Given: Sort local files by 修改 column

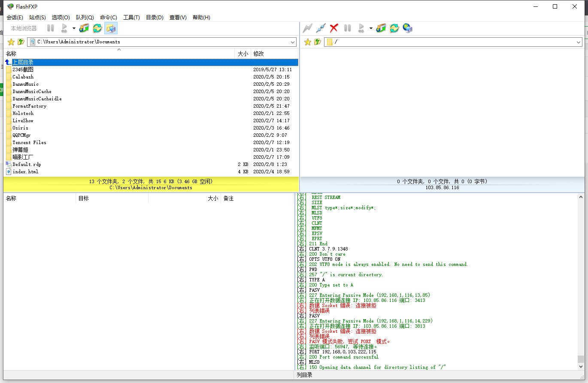Looking at the screenshot, I should (274, 54).
